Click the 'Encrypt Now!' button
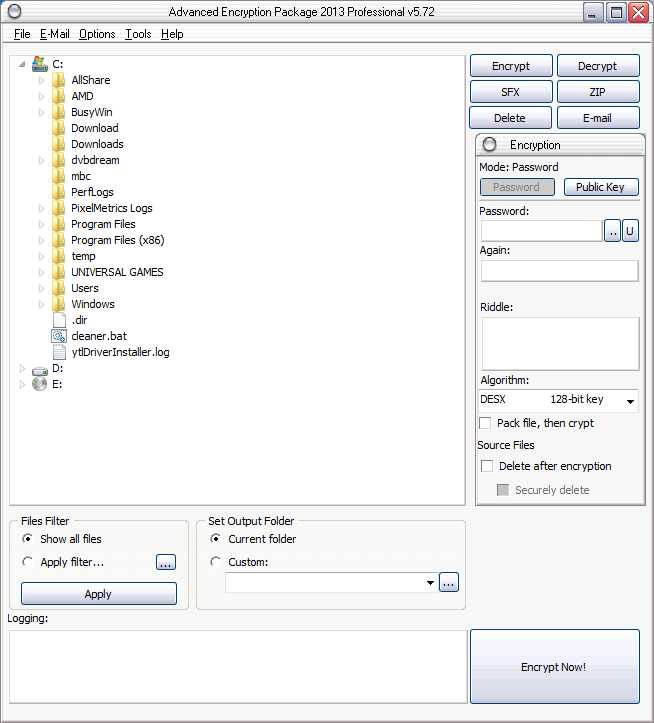Screen dimensions: 654x723 coord(554,666)
